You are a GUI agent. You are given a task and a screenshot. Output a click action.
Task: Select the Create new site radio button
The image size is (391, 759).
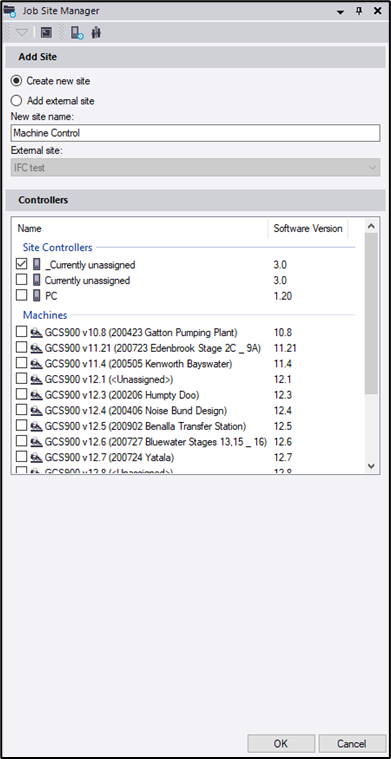pos(16,81)
